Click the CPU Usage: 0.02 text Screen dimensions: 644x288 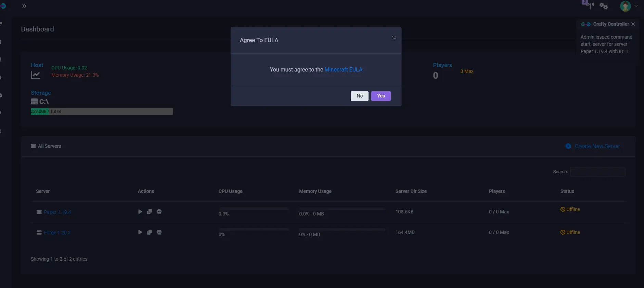pos(69,68)
